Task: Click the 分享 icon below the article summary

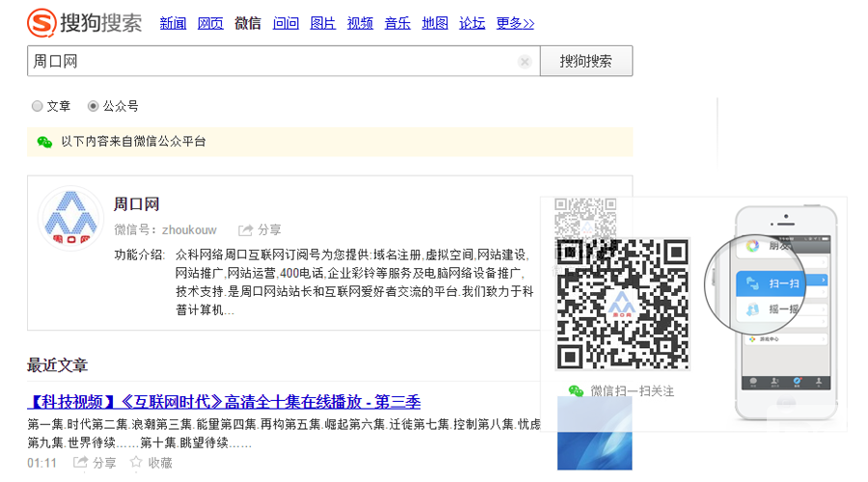Action: [80, 464]
